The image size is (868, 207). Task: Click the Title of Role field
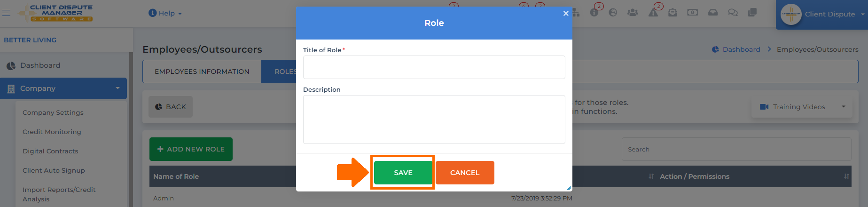[x=434, y=67]
